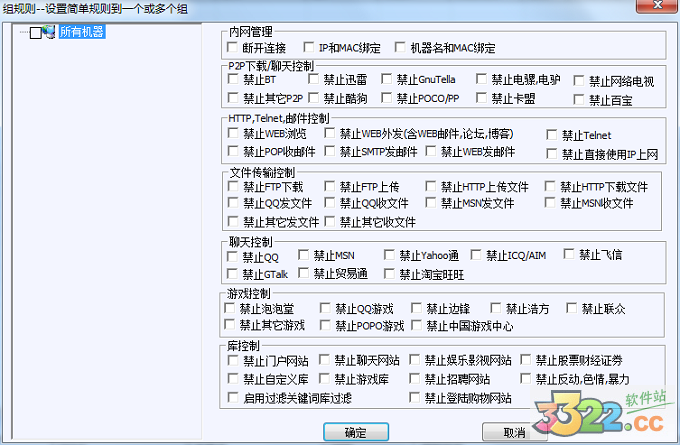Check 禁止其它收文件 option
680x445 pixels.
330,222
